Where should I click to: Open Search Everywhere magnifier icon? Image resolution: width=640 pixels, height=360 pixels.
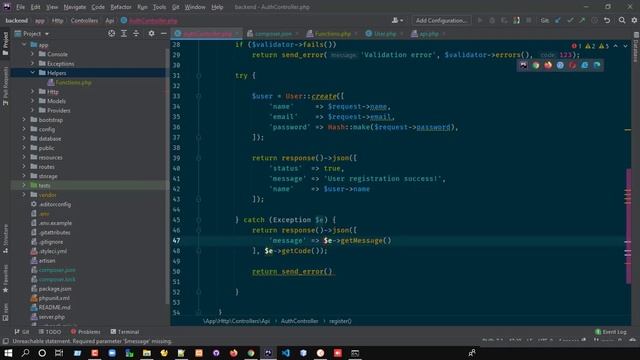click(x=622, y=20)
